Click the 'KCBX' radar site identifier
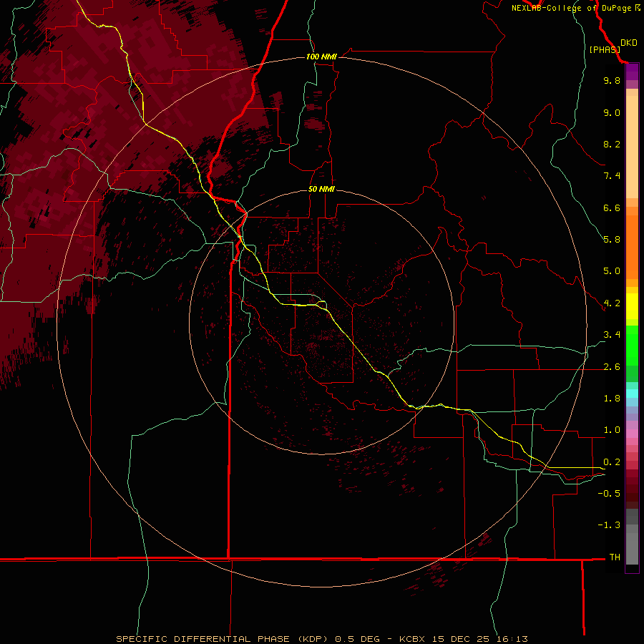 click(x=413, y=639)
